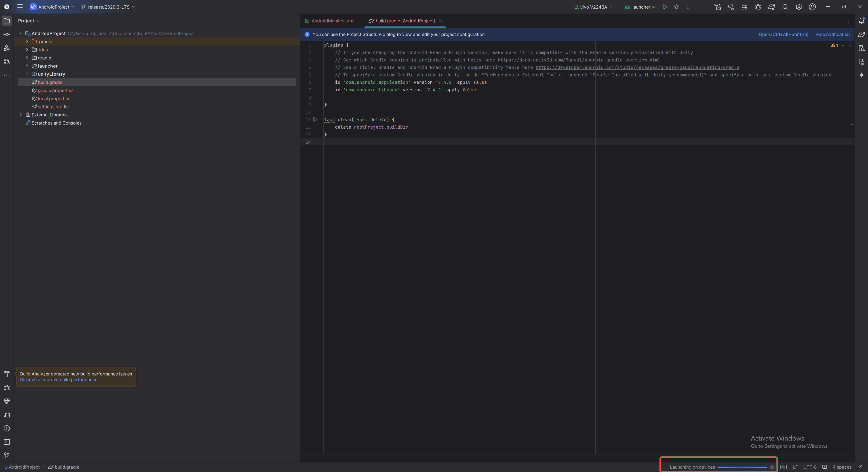Open the Terminal tool window

(7, 442)
